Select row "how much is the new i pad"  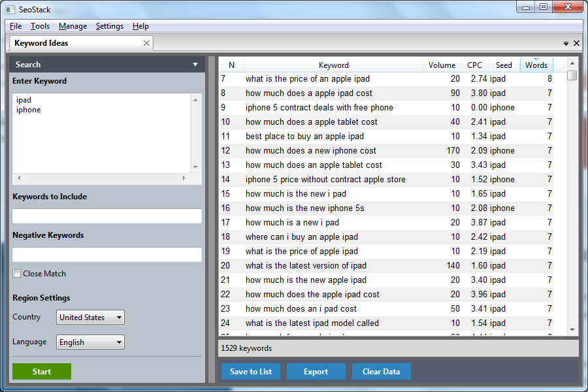click(386, 193)
